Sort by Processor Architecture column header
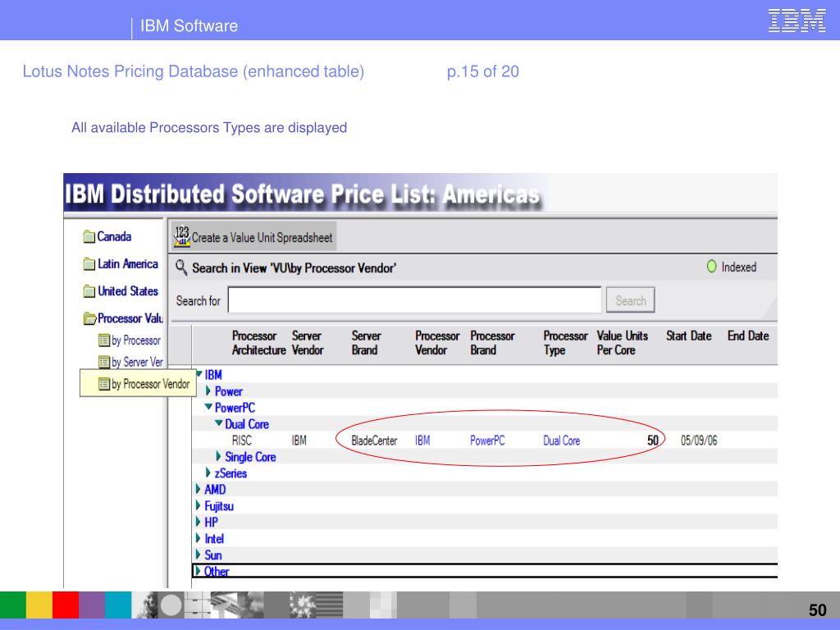The width and height of the screenshot is (840, 630). (258, 343)
